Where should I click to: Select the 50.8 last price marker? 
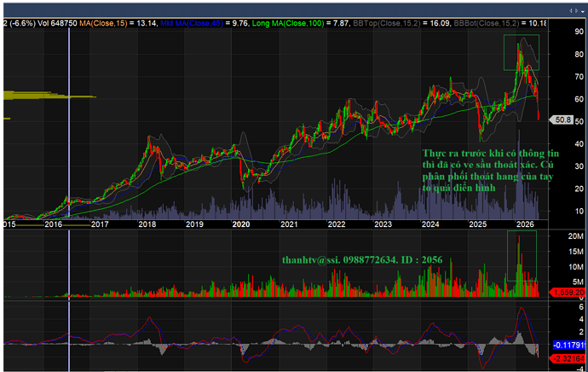point(562,120)
